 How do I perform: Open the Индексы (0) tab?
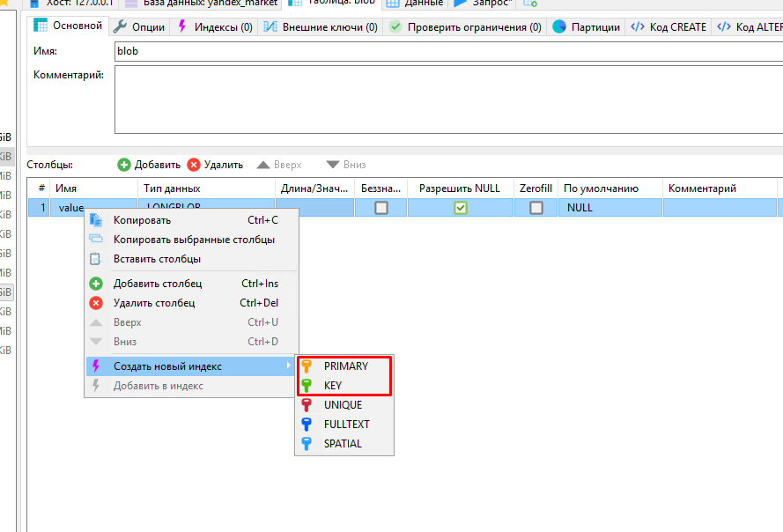coord(215,27)
